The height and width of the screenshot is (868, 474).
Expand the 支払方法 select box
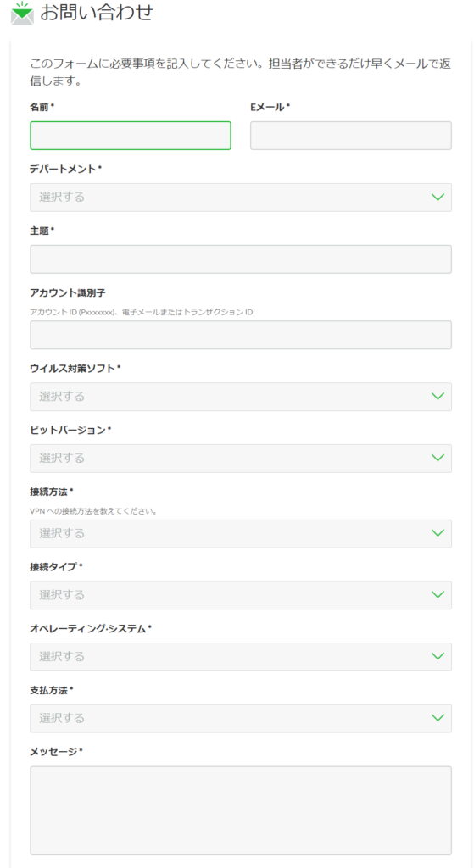click(x=241, y=718)
